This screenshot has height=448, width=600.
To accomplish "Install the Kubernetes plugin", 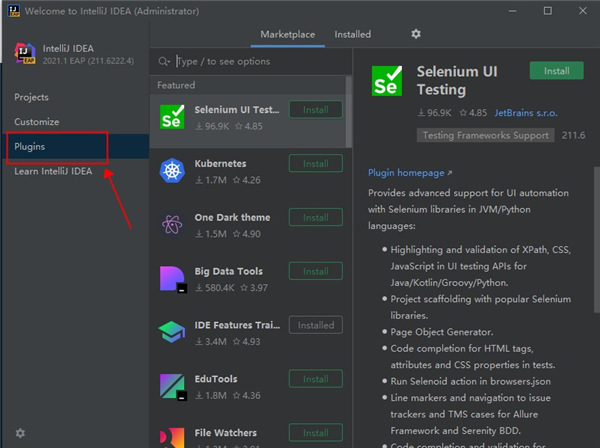I will [315, 163].
